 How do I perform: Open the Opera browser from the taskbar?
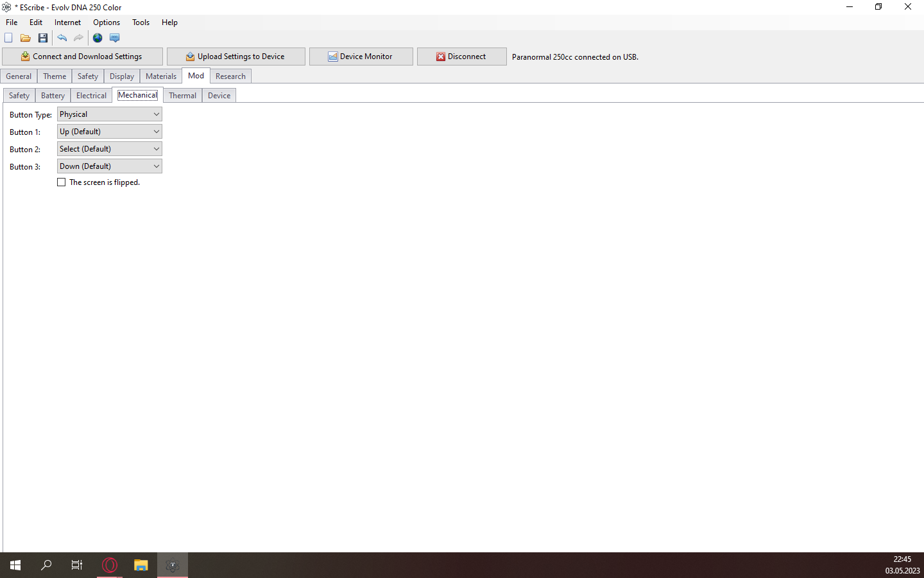(110, 565)
